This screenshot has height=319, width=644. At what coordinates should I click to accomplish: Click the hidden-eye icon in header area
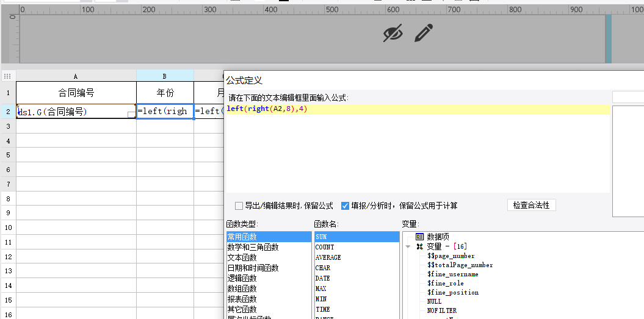coord(393,33)
